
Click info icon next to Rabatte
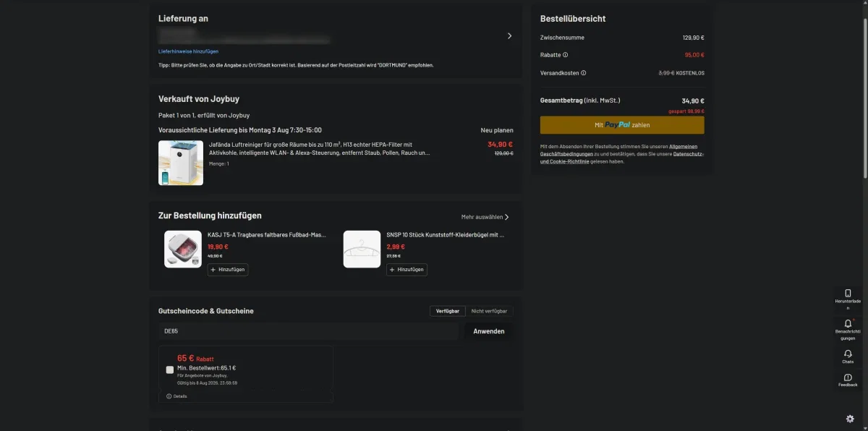pos(566,55)
